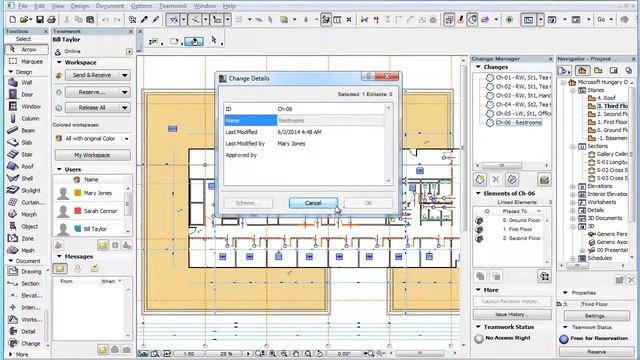Click the Online status arrow button
Screen dimensions: 640x360
coord(129,51)
